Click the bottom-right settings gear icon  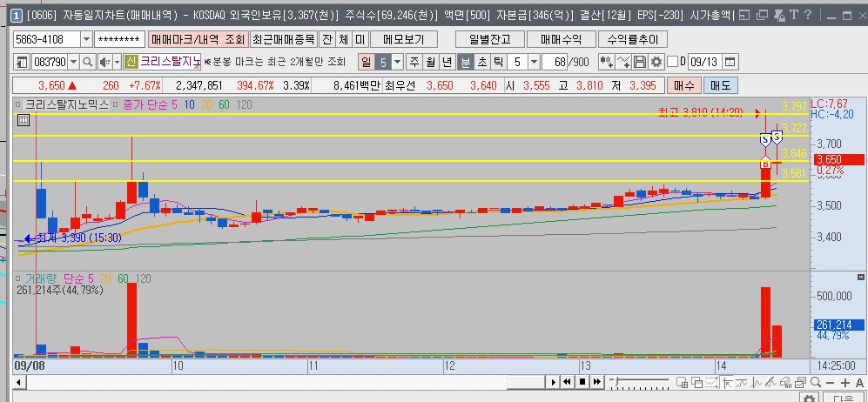click(809, 399)
